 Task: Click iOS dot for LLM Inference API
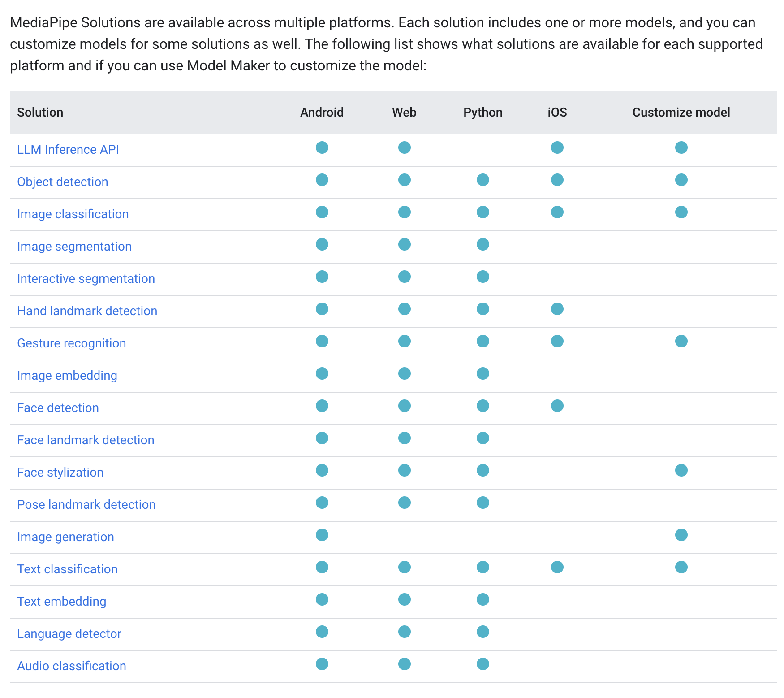pos(557,147)
